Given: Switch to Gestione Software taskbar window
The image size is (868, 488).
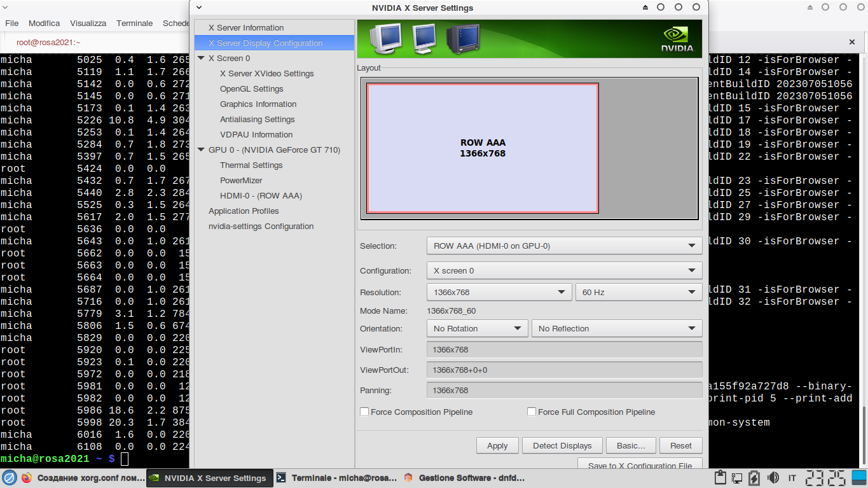Looking at the screenshot, I should [464, 478].
